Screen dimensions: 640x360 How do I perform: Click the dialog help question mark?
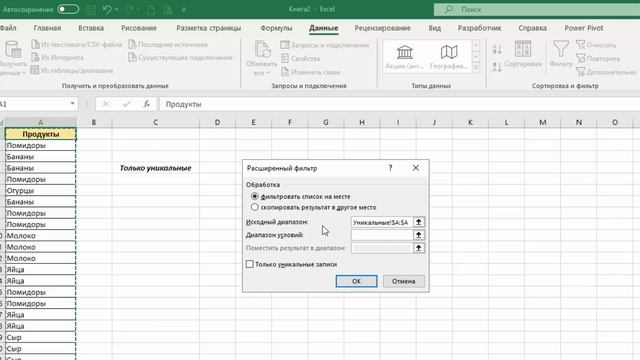(391, 168)
